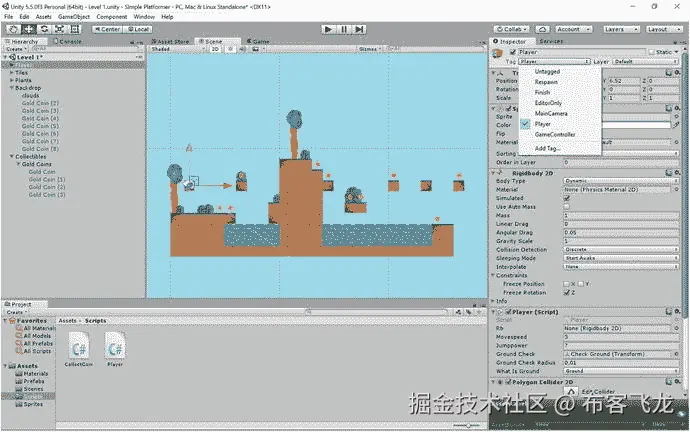690x432 pixels.
Task: Open the Layer Default dropdown
Action: (646, 62)
